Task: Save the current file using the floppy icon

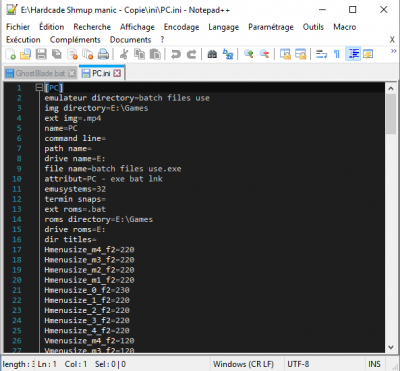Action: coord(41,54)
